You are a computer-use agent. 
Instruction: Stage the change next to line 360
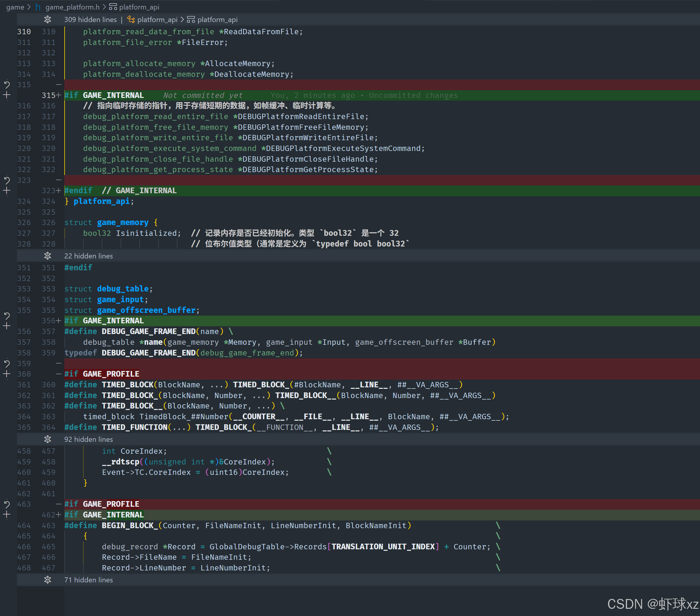7,374
